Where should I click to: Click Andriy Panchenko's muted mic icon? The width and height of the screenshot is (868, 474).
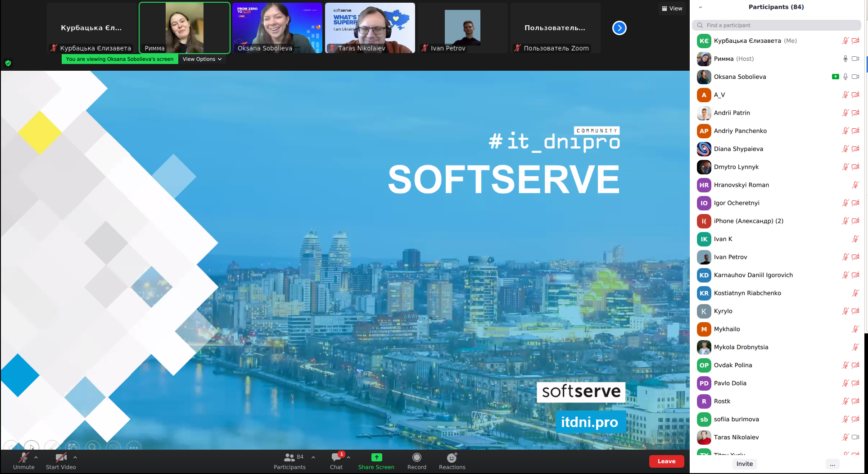pyautogui.click(x=845, y=131)
